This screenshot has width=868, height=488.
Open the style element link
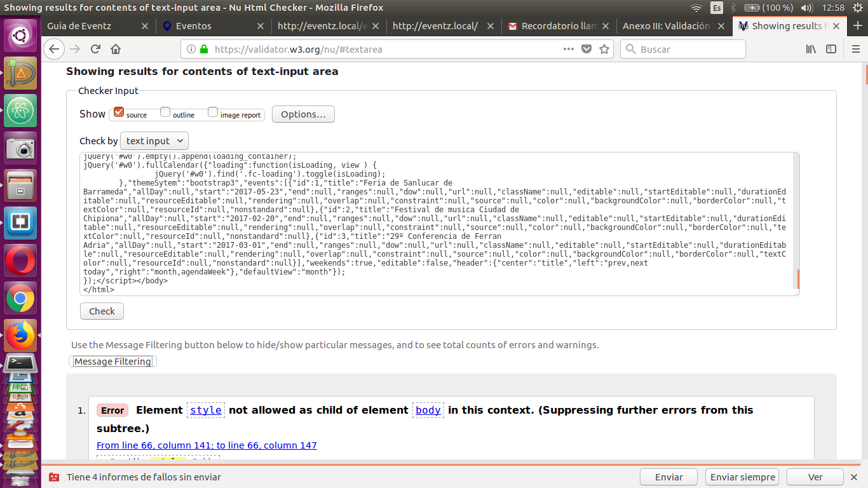[x=206, y=410]
